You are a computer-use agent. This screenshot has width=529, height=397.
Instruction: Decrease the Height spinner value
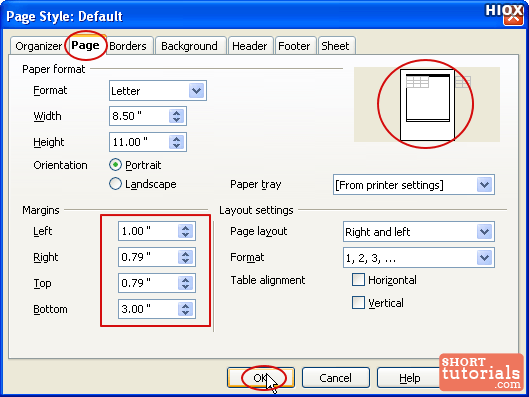point(176,146)
